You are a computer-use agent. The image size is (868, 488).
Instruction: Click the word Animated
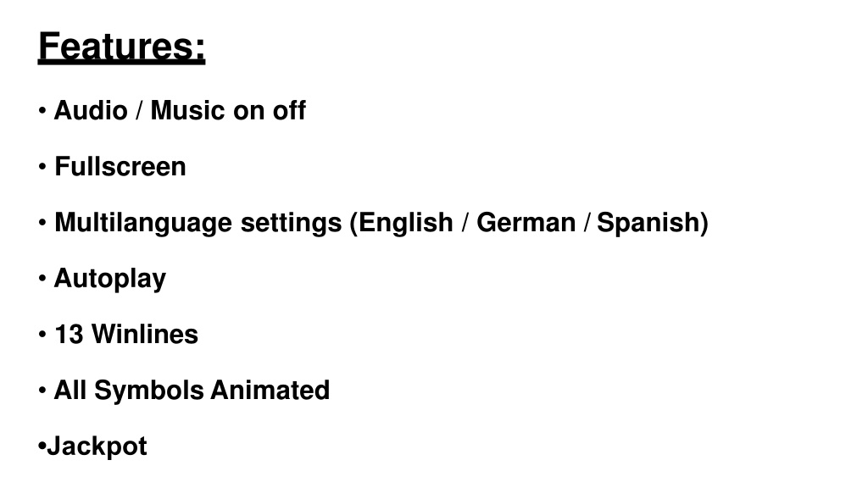tap(270, 390)
